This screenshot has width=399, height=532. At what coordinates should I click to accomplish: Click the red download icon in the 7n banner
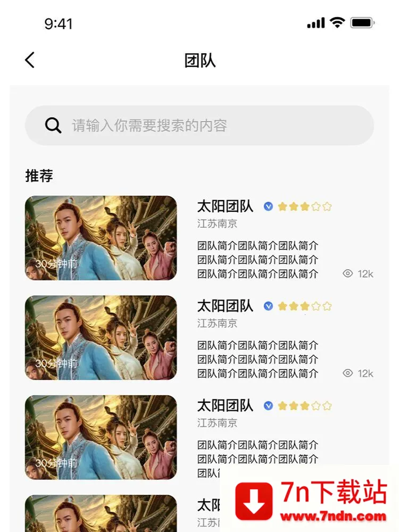click(254, 501)
